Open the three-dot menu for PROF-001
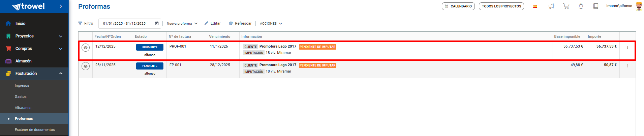The height and width of the screenshot is (136, 644). point(627,48)
